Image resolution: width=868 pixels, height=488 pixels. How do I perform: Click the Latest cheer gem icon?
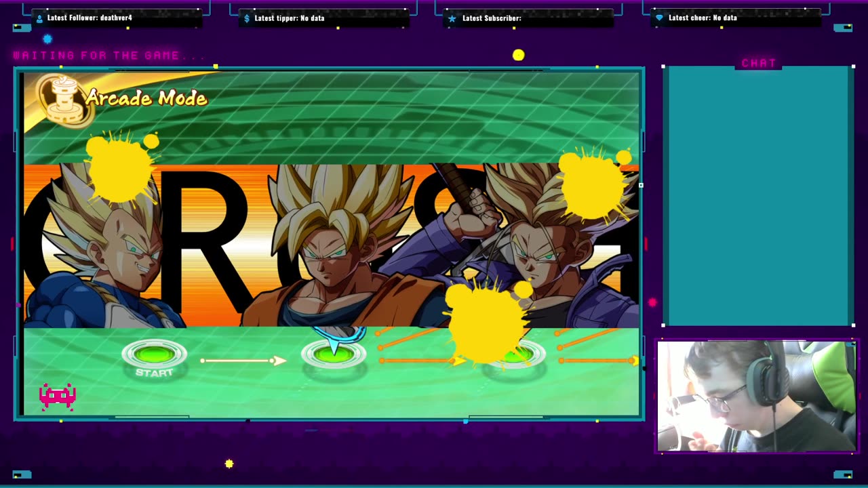pyautogui.click(x=659, y=18)
